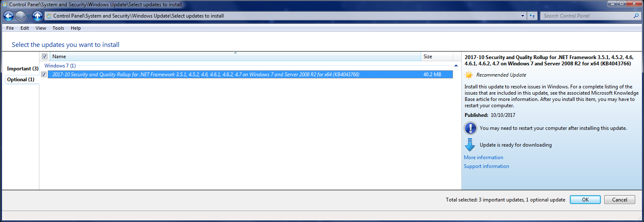Screen dimensions: 644x222
Task: Click the Forward navigation arrow button
Action: pyautogui.click(x=20, y=16)
